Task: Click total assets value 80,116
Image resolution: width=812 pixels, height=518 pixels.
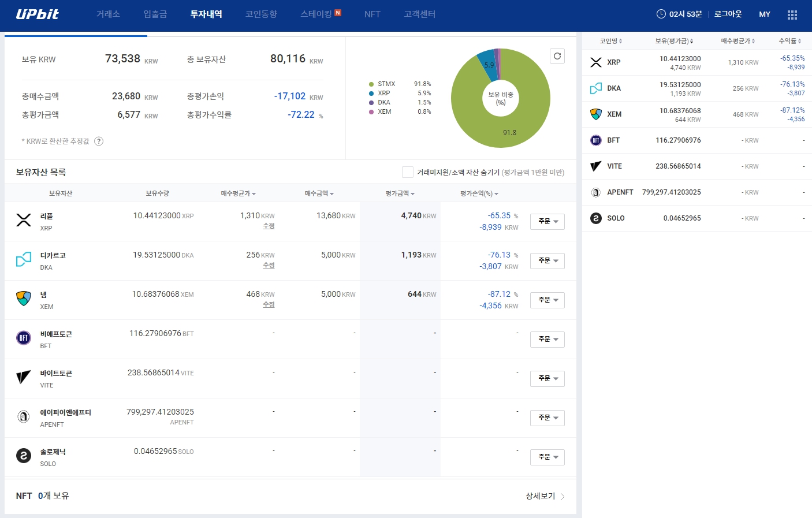Action: (x=288, y=59)
